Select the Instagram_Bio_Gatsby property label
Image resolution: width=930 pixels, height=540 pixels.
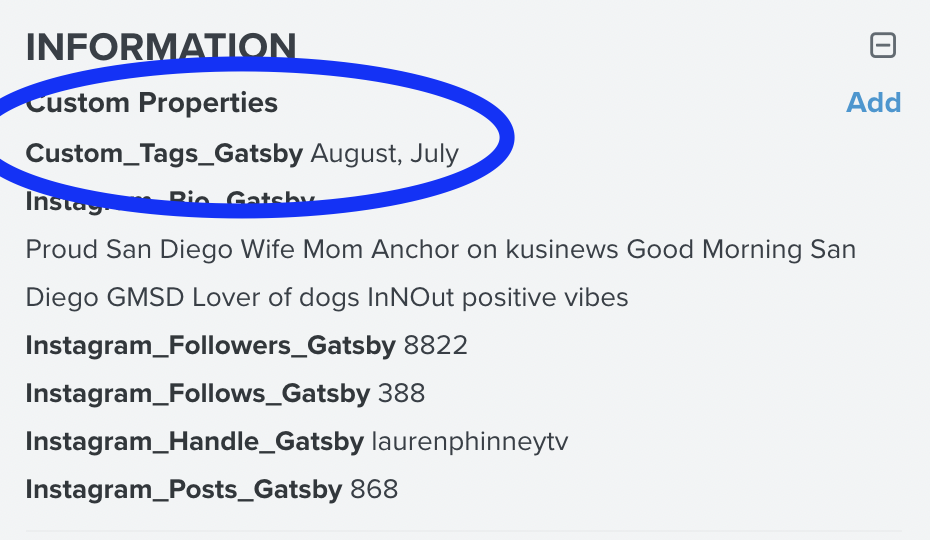(170, 201)
